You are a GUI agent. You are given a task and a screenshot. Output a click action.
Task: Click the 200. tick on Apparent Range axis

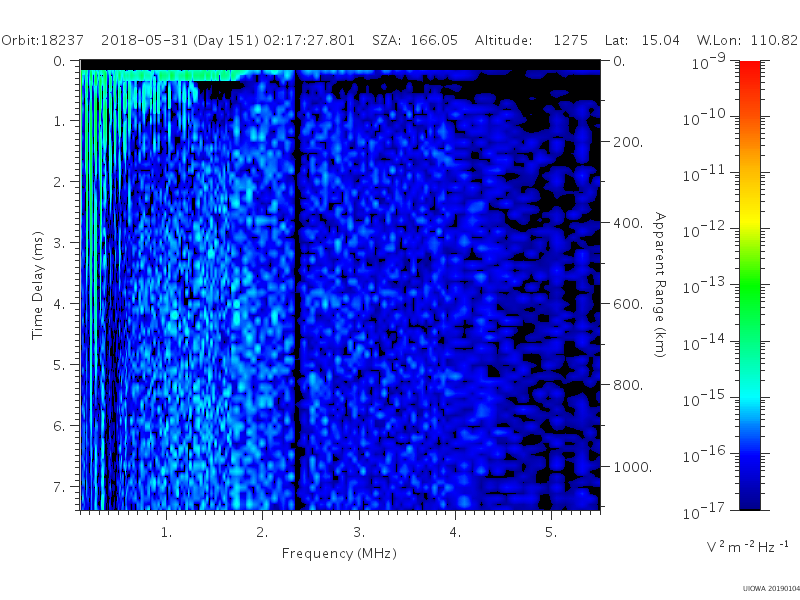628,142
